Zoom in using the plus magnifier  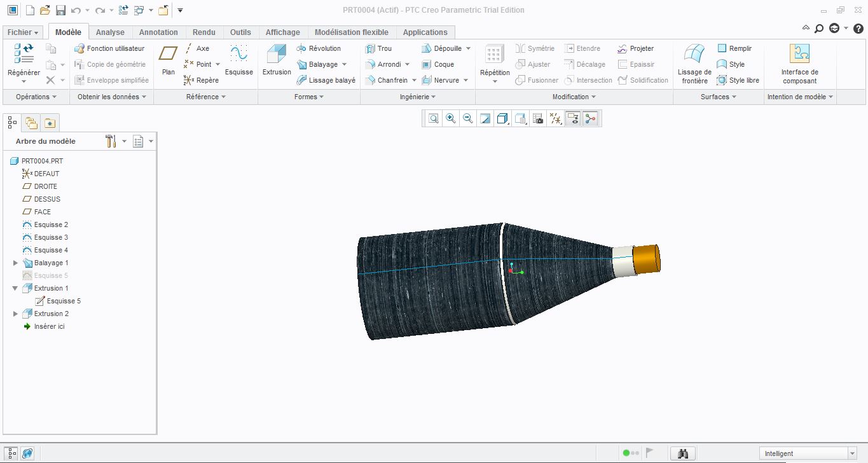point(451,118)
